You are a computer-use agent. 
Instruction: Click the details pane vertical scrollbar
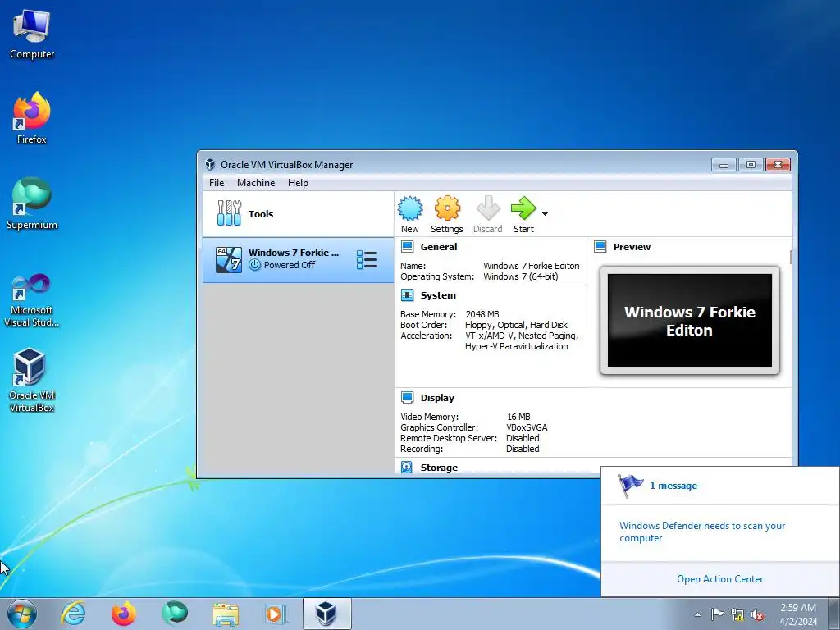coord(791,257)
